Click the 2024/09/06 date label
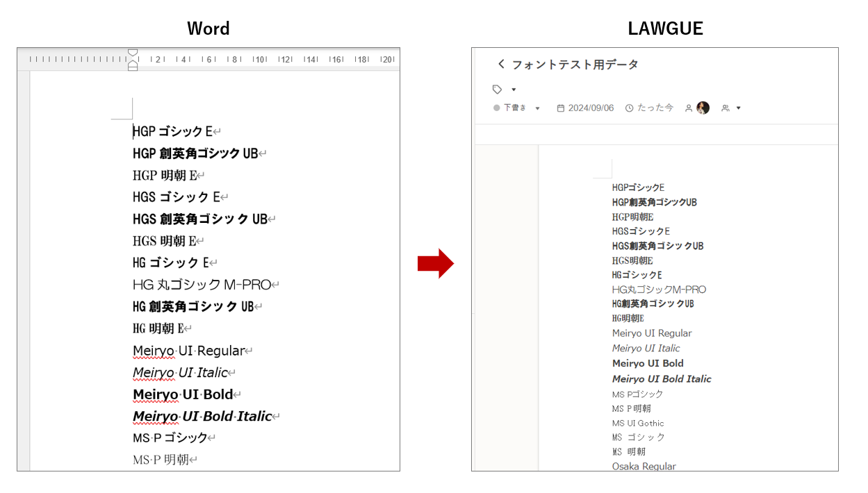 [591, 108]
